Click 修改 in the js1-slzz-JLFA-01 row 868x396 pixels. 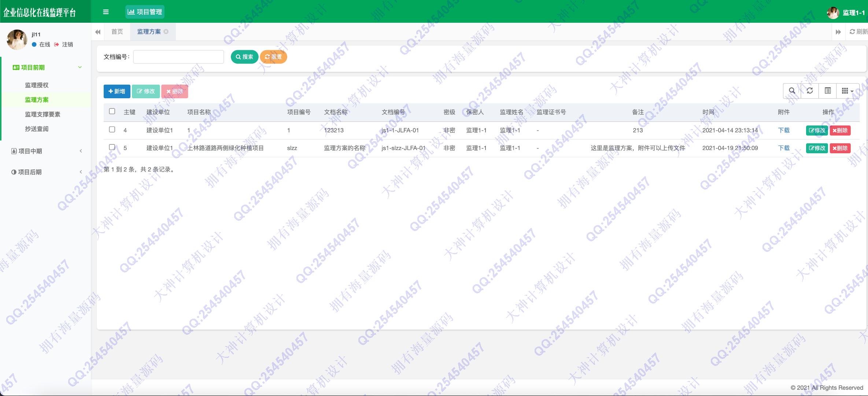click(x=817, y=148)
